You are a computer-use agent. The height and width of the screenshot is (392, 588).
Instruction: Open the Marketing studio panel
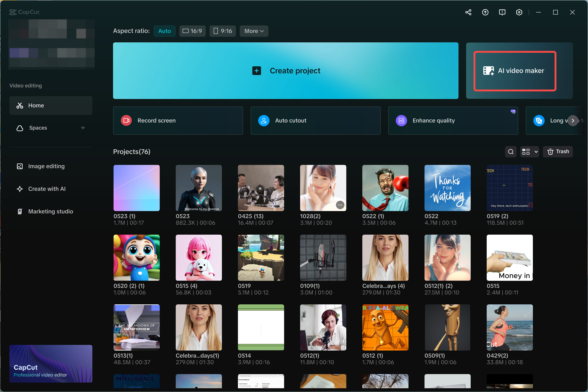click(x=50, y=211)
